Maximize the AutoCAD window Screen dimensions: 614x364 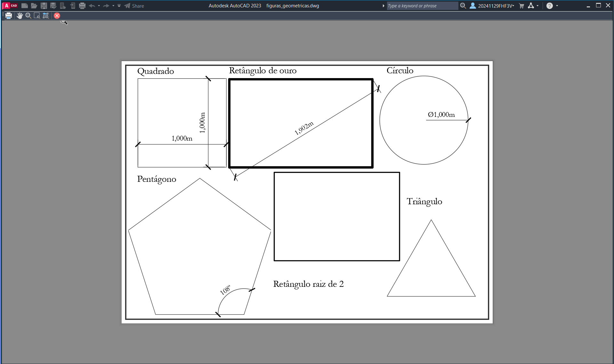coord(598,6)
